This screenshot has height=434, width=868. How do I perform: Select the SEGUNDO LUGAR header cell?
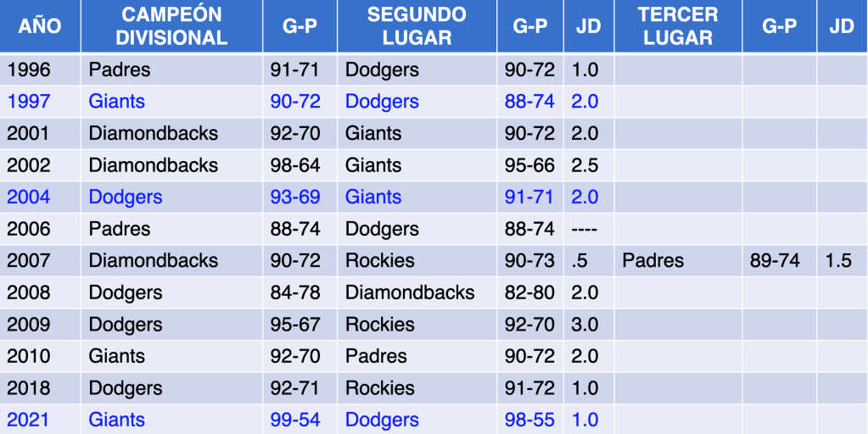pos(417,26)
